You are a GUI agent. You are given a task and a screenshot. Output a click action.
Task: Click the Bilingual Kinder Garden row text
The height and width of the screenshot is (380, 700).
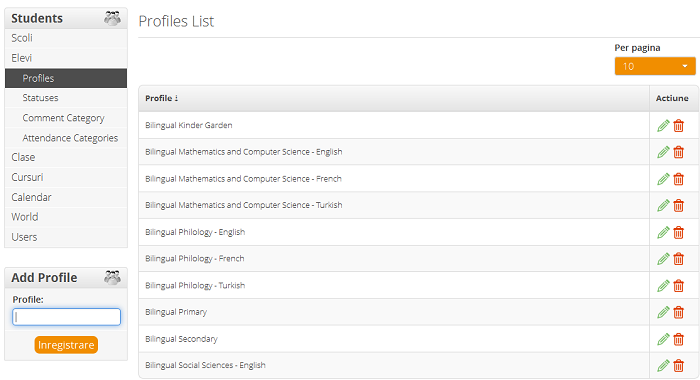[188, 125]
